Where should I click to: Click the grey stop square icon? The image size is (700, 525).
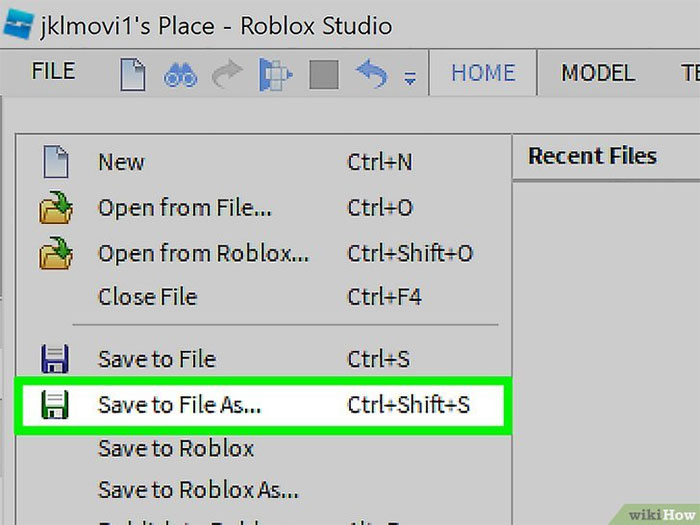point(323,74)
